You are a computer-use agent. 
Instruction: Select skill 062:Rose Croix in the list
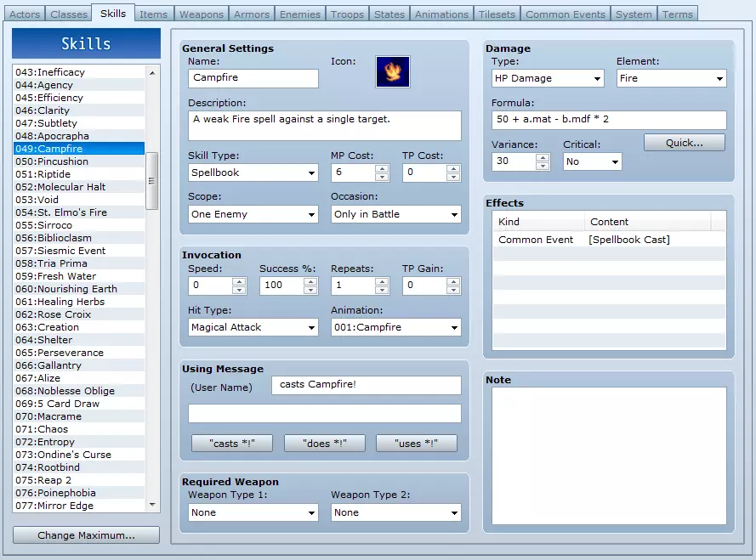pyautogui.click(x=79, y=314)
